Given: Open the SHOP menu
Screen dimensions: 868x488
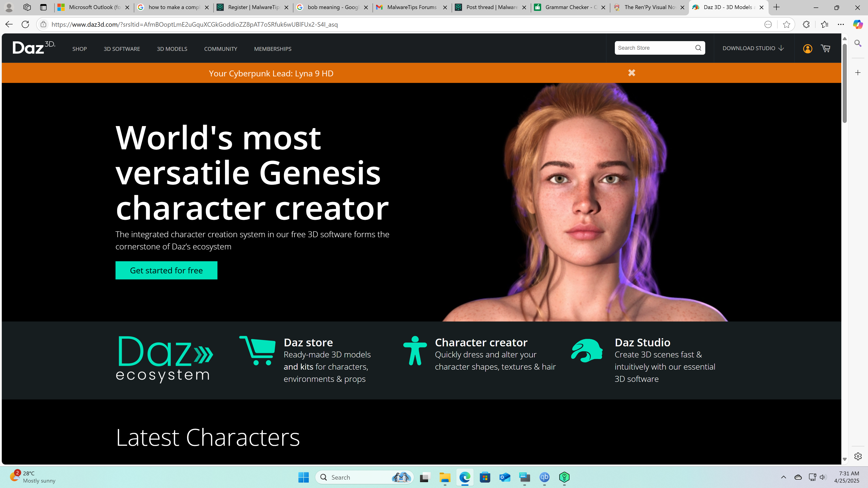Looking at the screenshot, I should pos(80,49).
